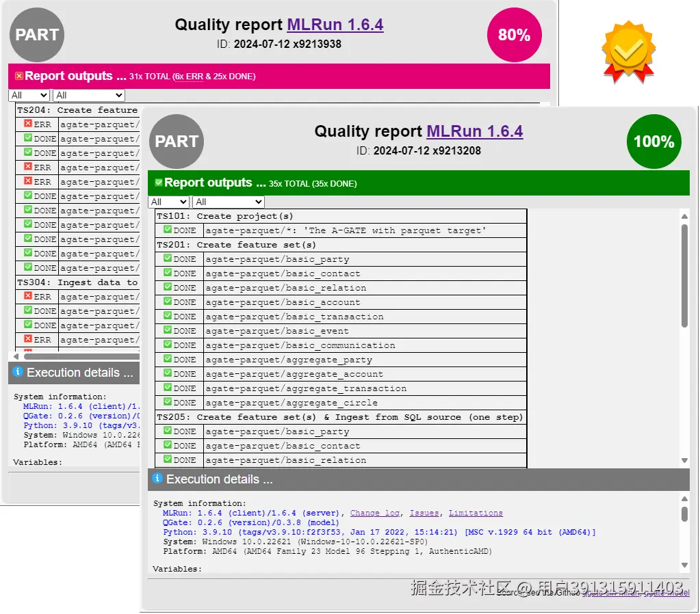
Task: Click the green check icon beside Report outputs
Action: tap(159, 182)
